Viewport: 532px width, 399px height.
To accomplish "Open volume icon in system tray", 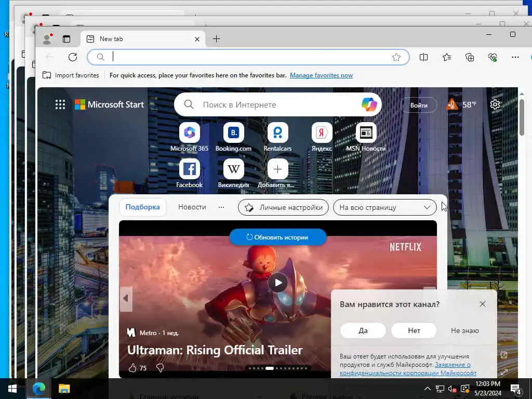I will pos(452,389).
